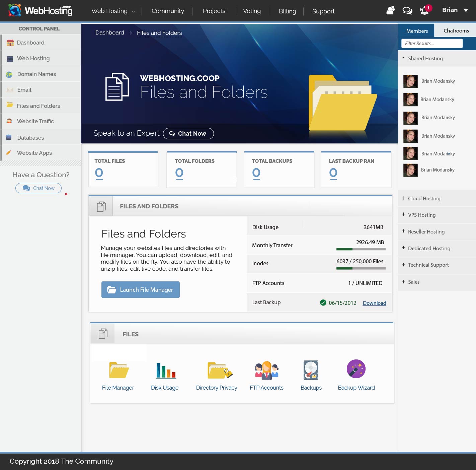Click the Dashboard house icon in sidebar
This screenshot has width=476, height=470.
point(10,43)
